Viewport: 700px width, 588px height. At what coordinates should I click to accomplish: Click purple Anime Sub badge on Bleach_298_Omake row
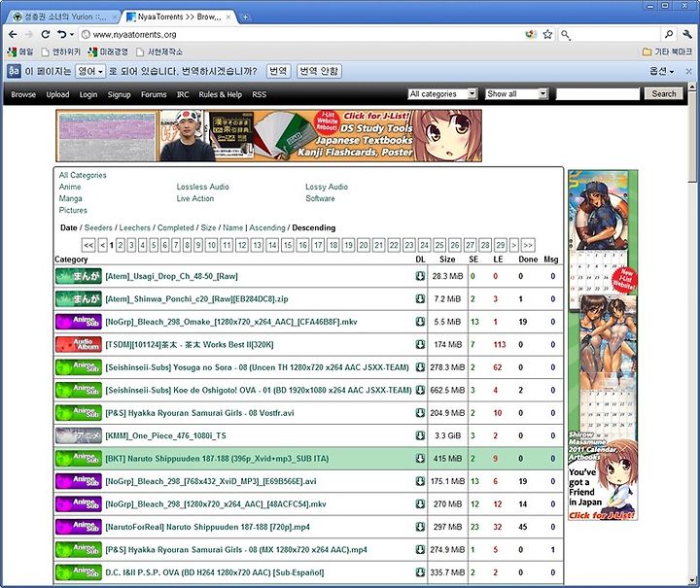79,322
